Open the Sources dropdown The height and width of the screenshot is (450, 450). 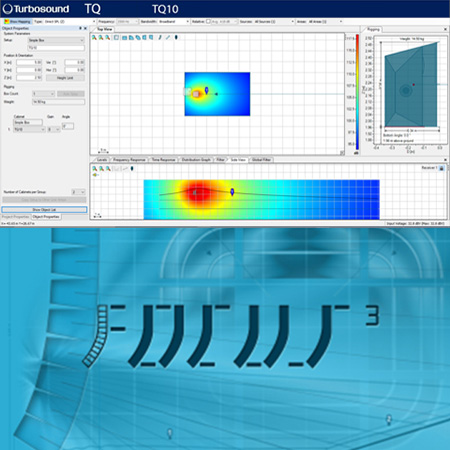pyautogui.click(x=274, y=21)
